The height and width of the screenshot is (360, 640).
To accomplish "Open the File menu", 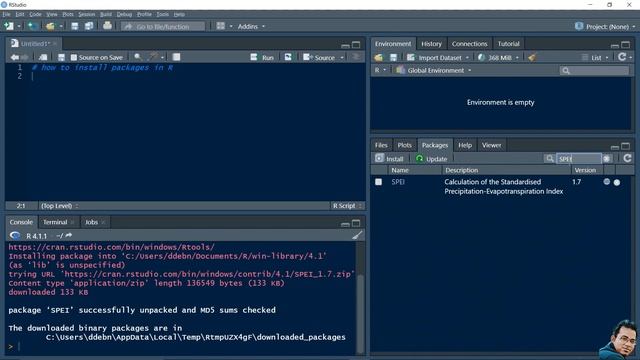I will pos(7,14).
